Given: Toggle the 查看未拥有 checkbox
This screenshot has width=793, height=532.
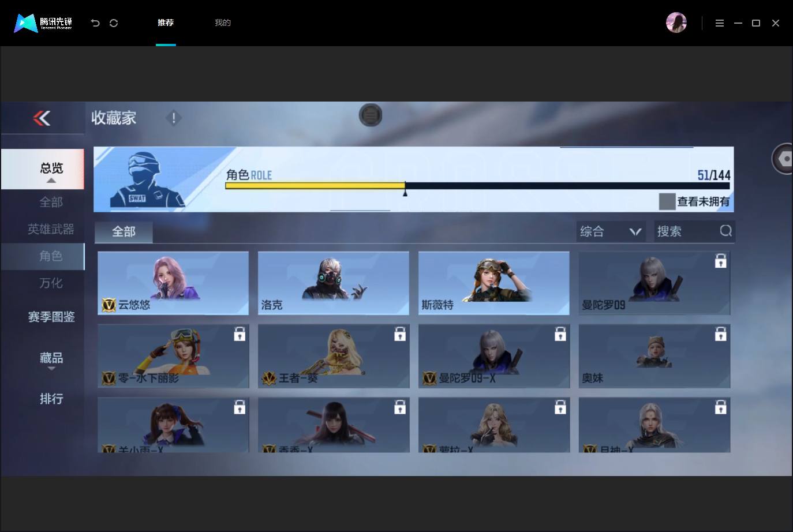Looking at the screenshot, I should coord(667,201).
